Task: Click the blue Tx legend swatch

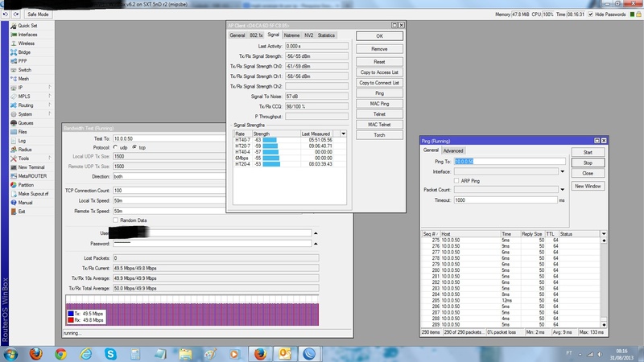Action: coord(70,313)
